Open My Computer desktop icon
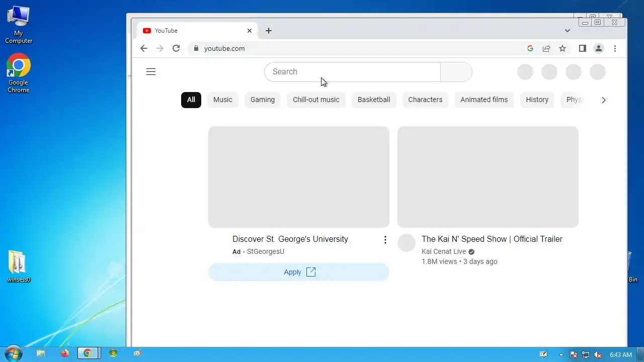The image size is (644, 362). click(19, 24)
